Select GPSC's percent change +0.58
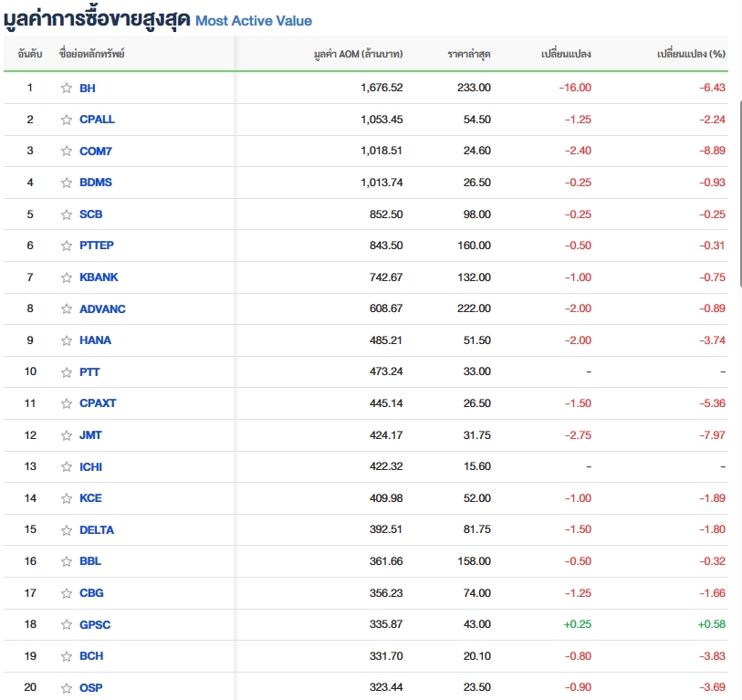This screenshot has width=742, height=700. [x=712, y=624]
